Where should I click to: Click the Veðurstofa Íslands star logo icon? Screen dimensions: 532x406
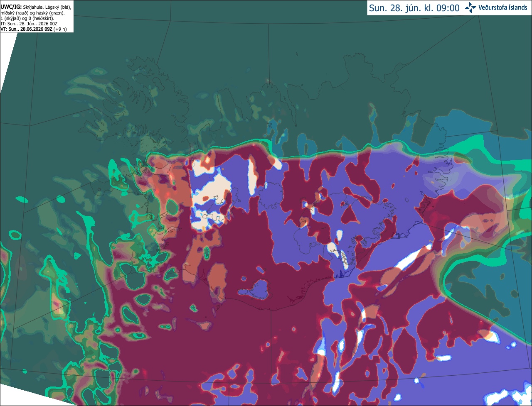470,8
